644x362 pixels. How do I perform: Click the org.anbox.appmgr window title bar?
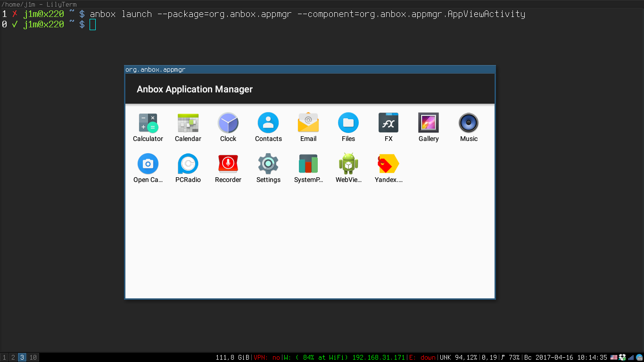tap(310, 69)
